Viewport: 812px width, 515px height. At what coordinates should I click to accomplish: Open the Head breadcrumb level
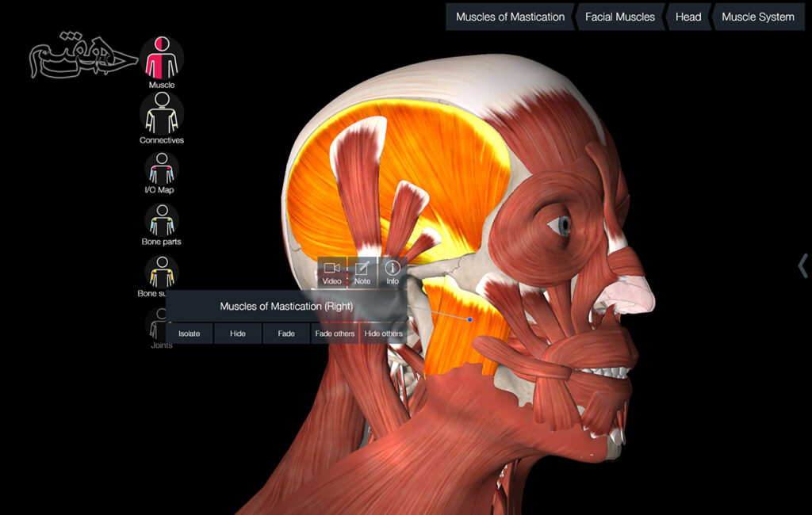pyautogui.click(x=688, y=17)
